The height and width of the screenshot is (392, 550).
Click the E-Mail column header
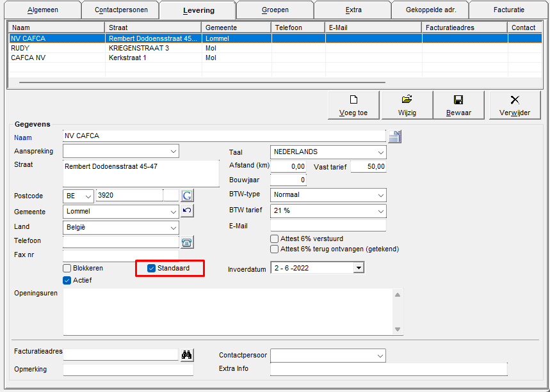pos(373,27)
